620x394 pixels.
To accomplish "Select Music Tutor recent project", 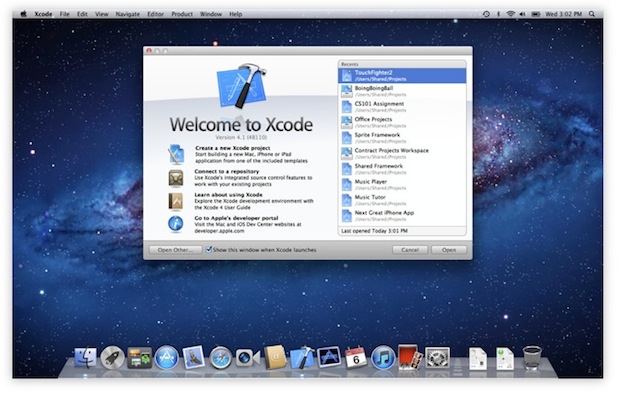I will pyautogui.click(x=402, y=200).
